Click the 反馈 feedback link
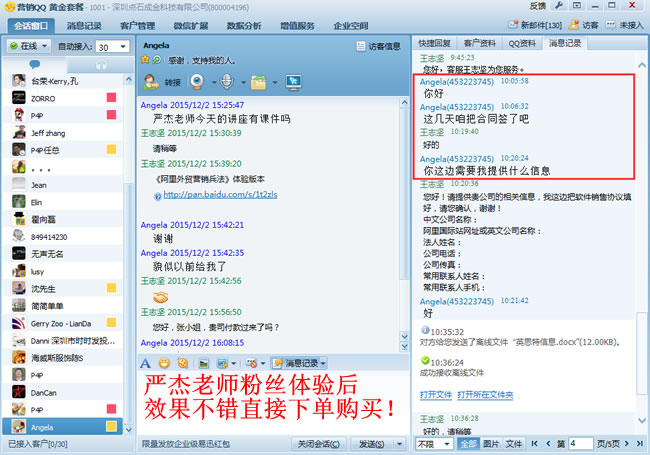The image size is (650, 455). 538,6
